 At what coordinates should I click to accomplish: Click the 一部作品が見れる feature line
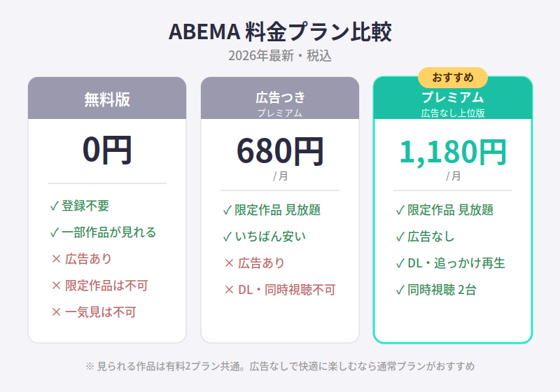pos(103,232)
